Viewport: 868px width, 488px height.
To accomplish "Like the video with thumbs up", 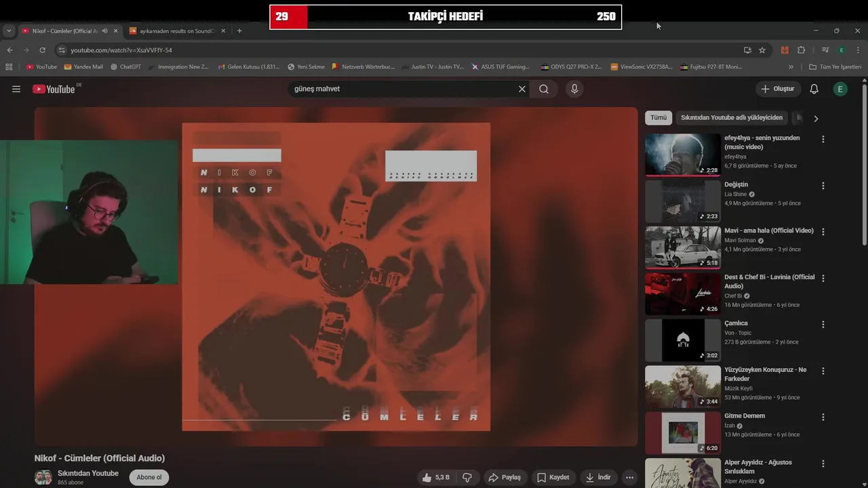I will click(x=435, y=477).
